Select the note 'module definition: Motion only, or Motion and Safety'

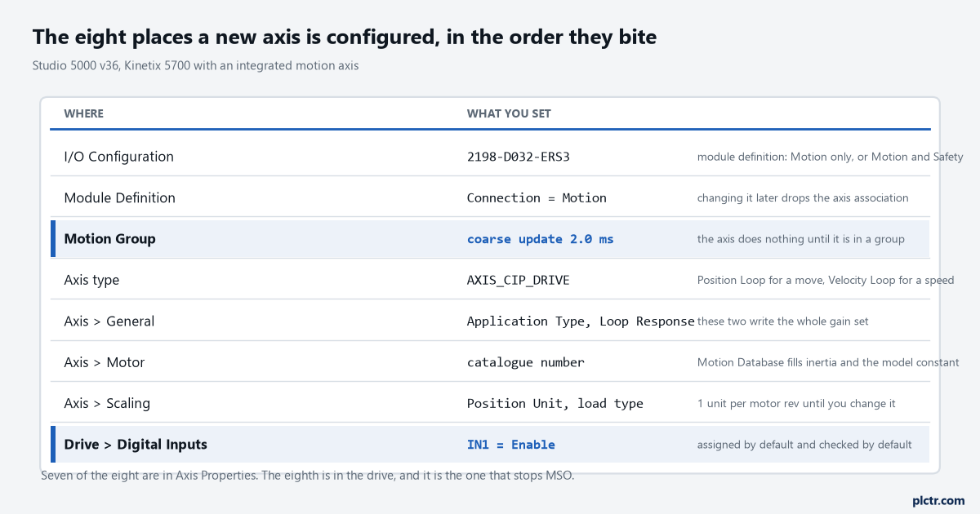tap(831, 157)
